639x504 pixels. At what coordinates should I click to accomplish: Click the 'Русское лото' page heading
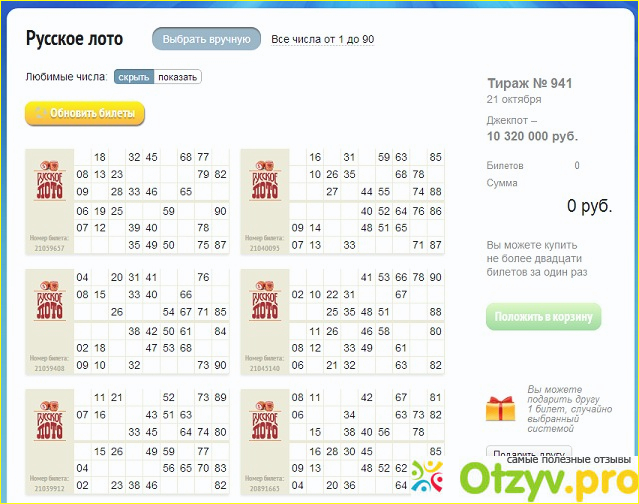tap(74, 39)
